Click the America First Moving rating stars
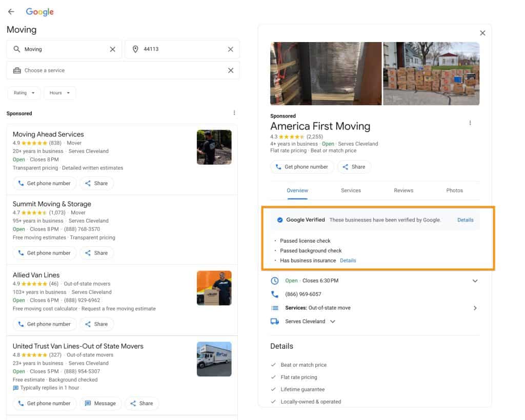Viewport: 525px width, 420px height. pos(292,136)
